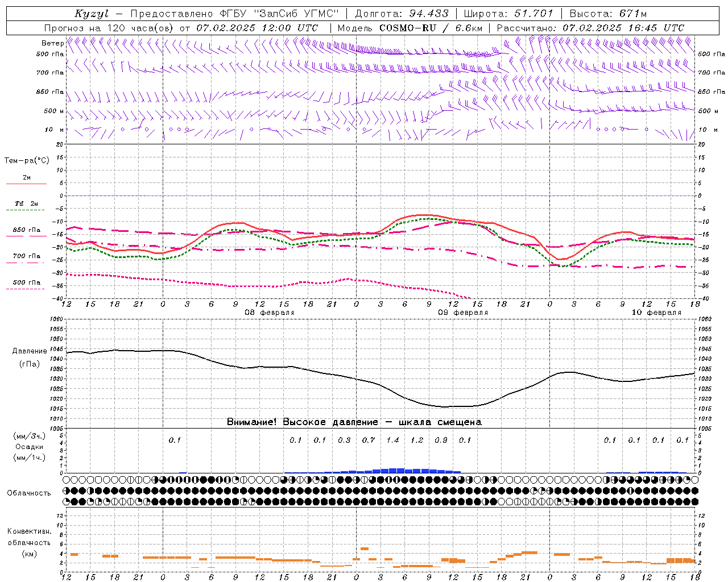Click the left '10 м' wind level label
Image resolution: width=728 pixels, height=582 pixels.
pyautogui.click(x=55, y=130)
